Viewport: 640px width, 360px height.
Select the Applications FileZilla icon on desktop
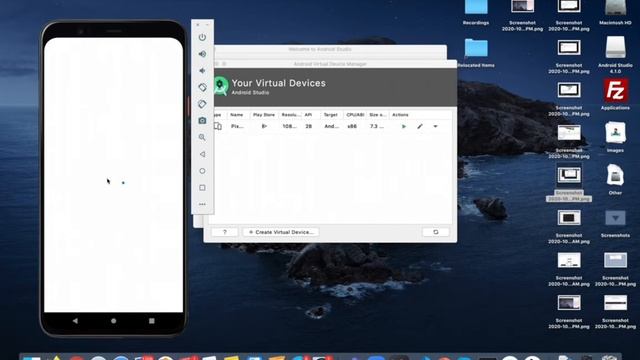(615, 90)
